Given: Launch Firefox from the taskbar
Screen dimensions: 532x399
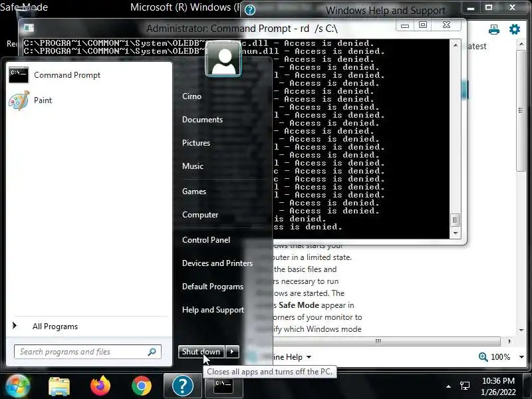Looking at the screenshot, I should coord(100,386).
